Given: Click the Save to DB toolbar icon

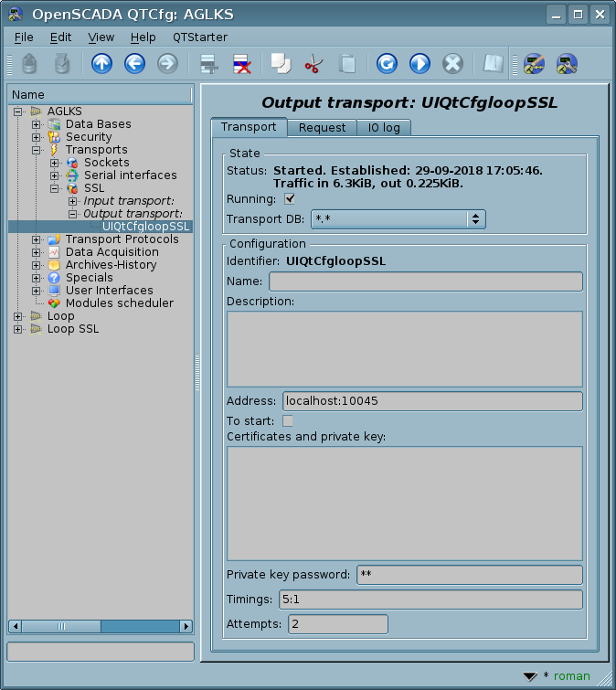Looking at the screenshot, I should pyautogui.click(x=62, y=64).
